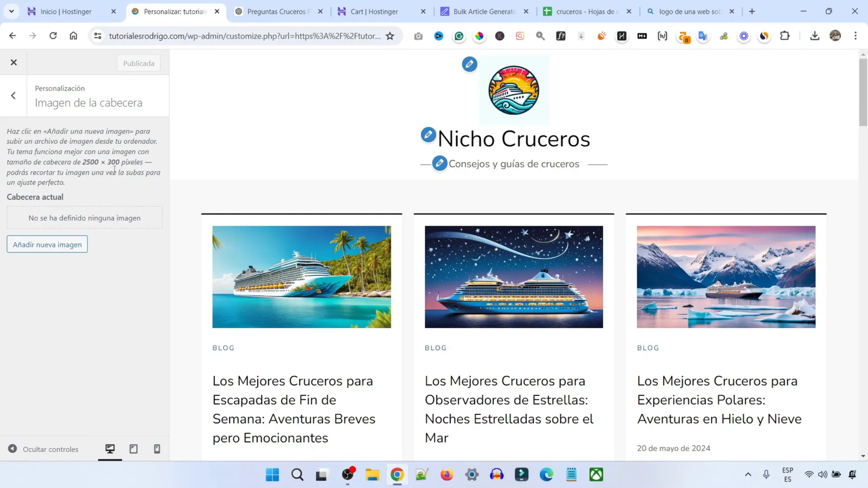Open Google Chrome from the taskbar
The image size is (868, 488).
pyautogui.click(x=397, y=474)
